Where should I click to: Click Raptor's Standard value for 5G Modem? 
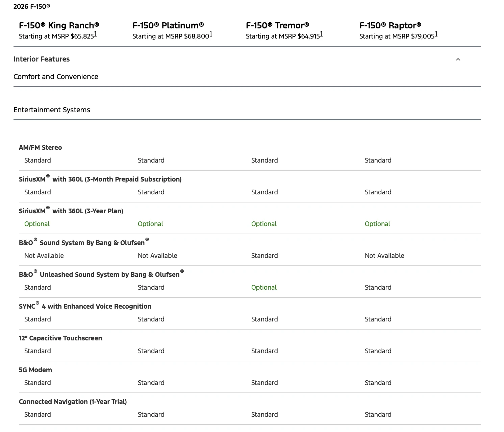378,383
